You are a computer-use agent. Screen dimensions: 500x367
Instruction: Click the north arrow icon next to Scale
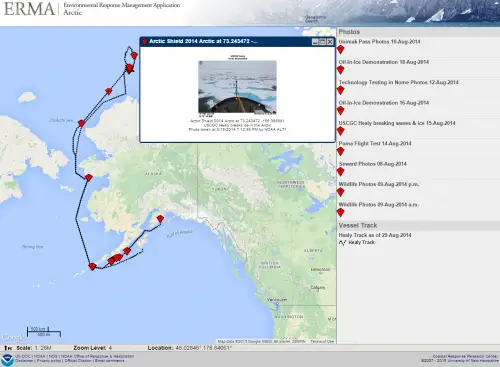(7, 348)
